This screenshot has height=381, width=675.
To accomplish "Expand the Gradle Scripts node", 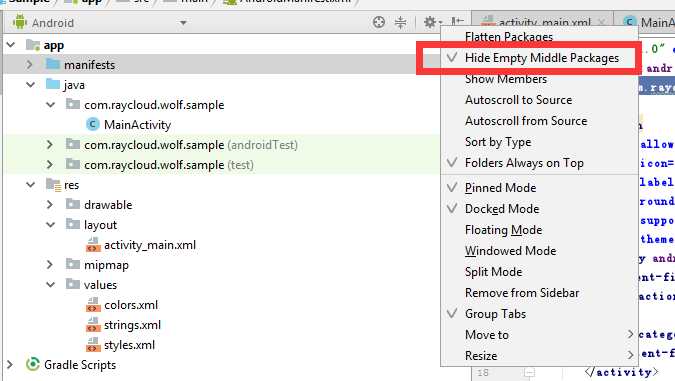I will [x=10, y=365].
